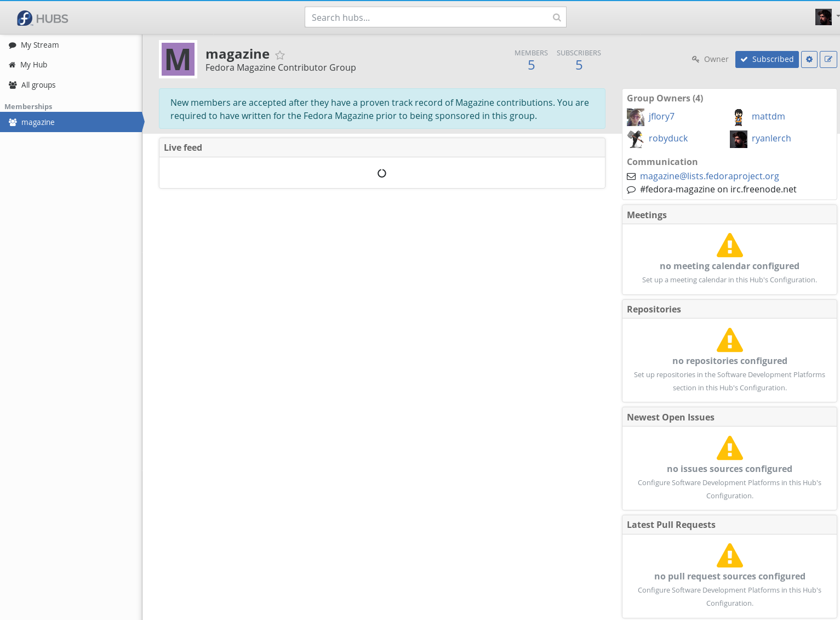This screenshot has height=620, width=840.
Task: Click 'no pull request sources configured' message
Action: tap(729, 576)
